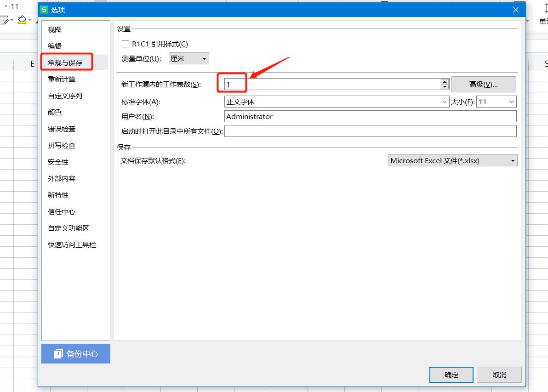548x392 pixels.
Task: Open the 文档保存默认格式 format dropdown
Action: click(x=513, y=160)
